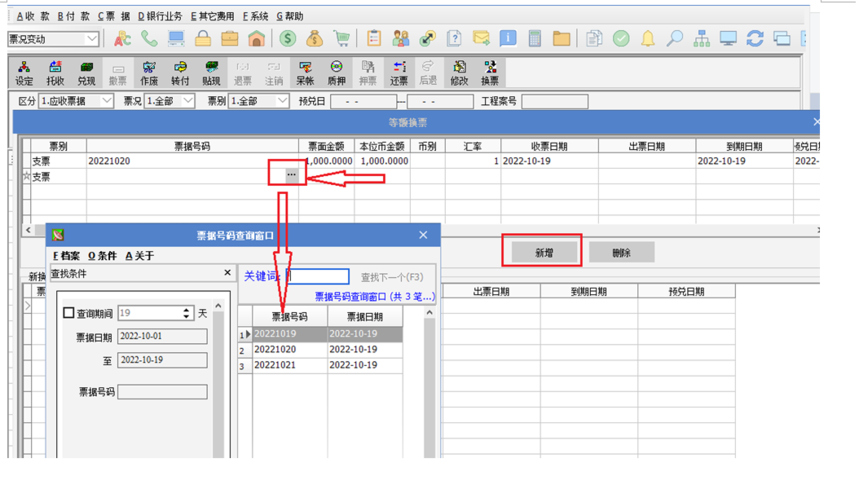This screenshot has width=859, height=485.
Task: Open the 票别 全部 dropdown
Action: [282, 101]
